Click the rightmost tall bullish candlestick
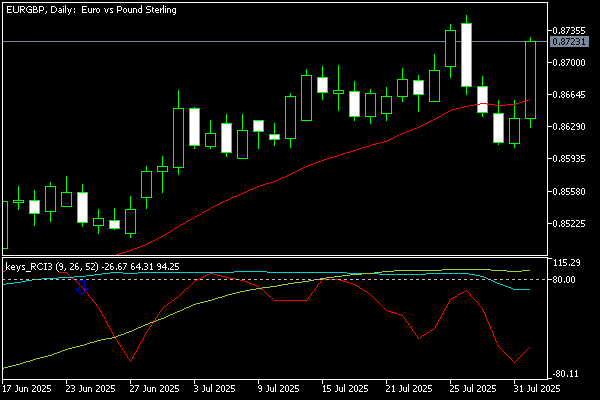Screen dimensions: 600x400 click(x=530, y=80)
